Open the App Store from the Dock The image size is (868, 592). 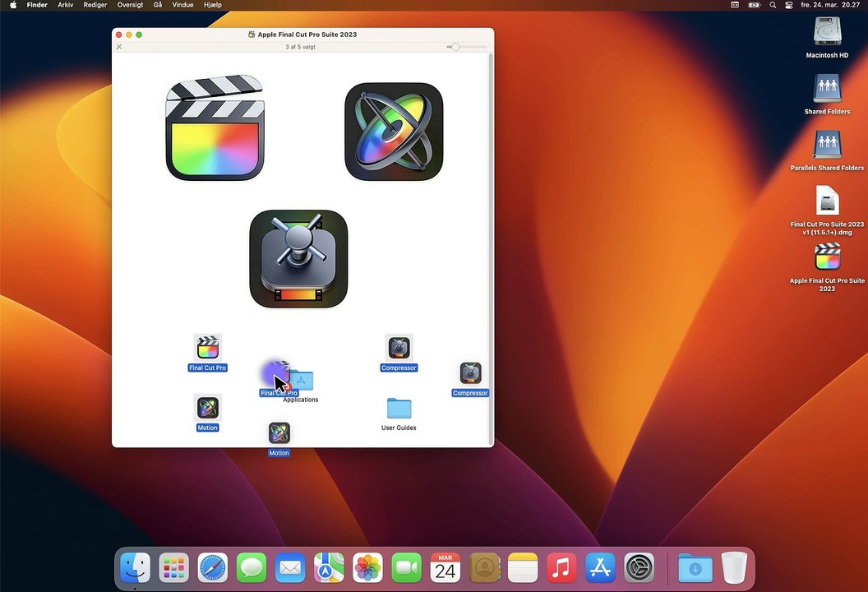point(600,567)
